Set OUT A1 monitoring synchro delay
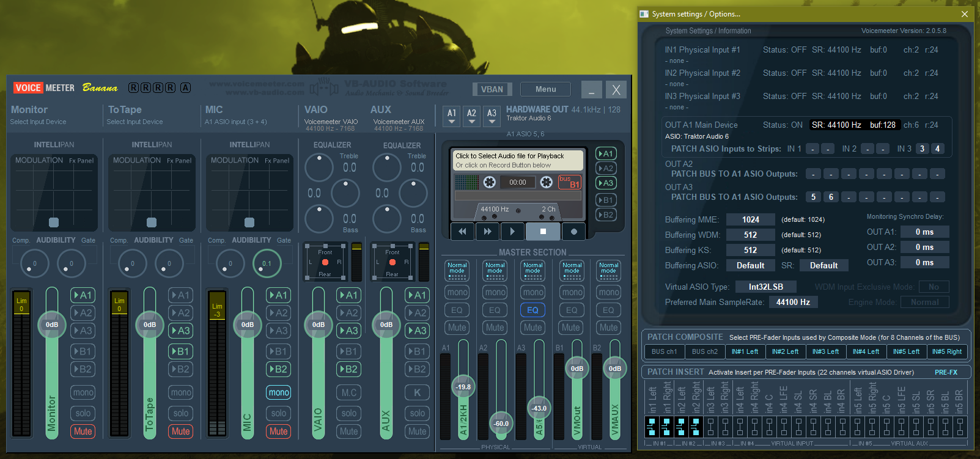This screenshot has height=459, width=980. pyautogui.click(x=924, y=232)
